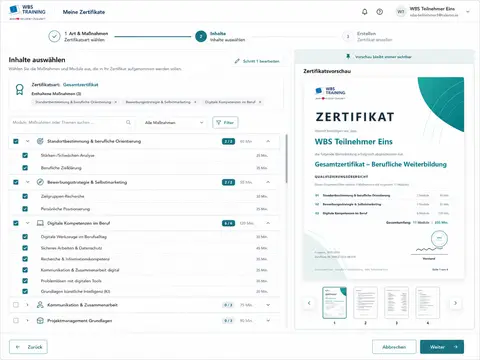Select preview page thumbnail 3
The image size is (480, 360).
(x=396, y=303)
